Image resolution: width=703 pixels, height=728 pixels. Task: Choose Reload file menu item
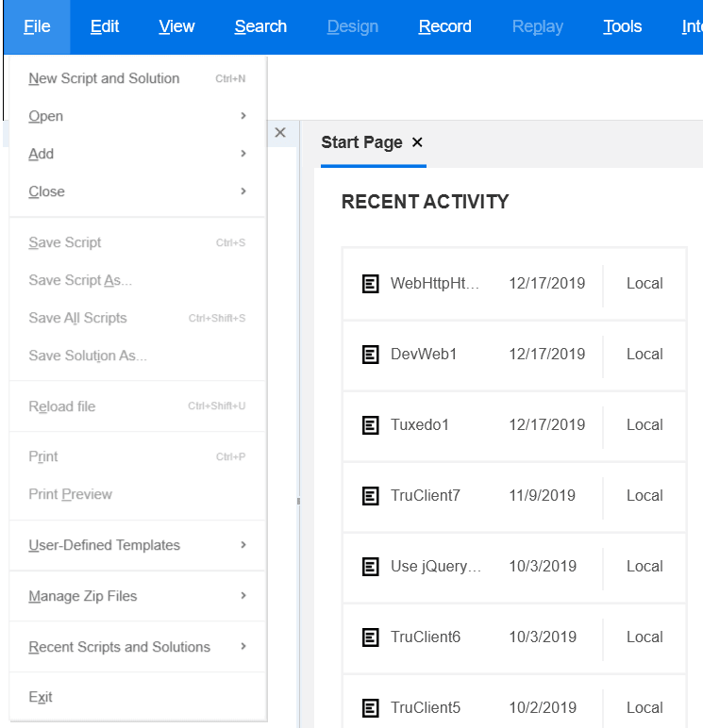click(x=138, y=406)
